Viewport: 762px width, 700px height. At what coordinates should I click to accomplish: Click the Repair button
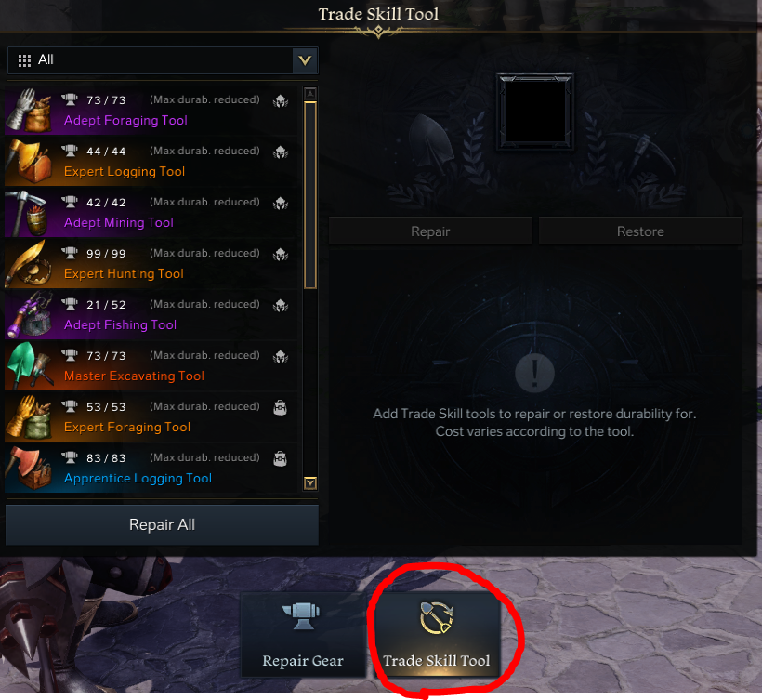(430, 231)
